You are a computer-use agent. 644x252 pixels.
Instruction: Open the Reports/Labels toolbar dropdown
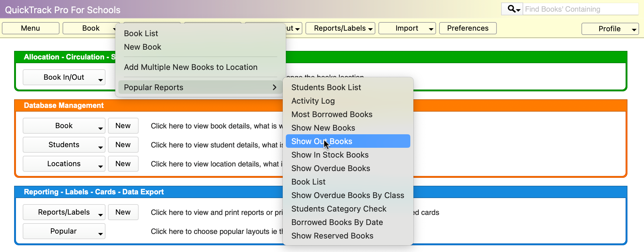340,28
